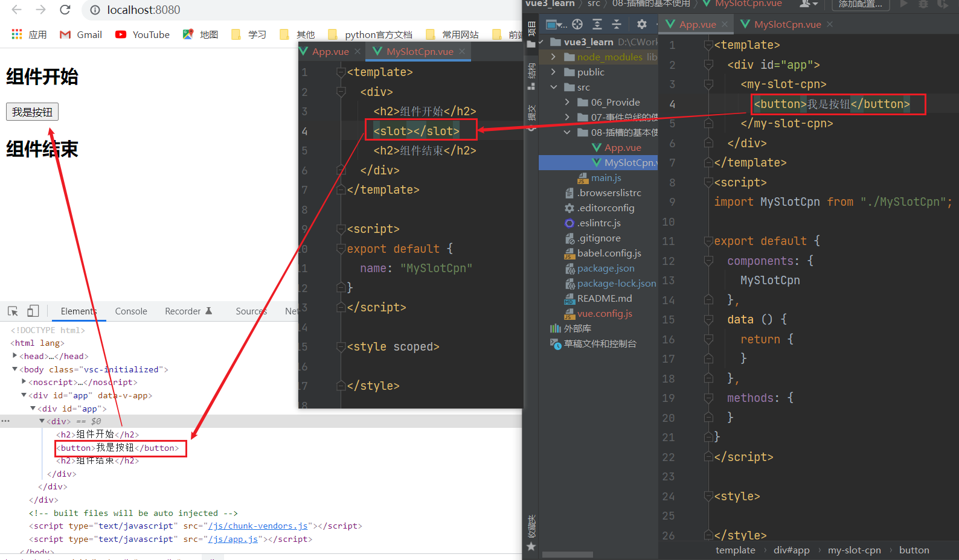
Task: Close the App.vue tab in right IDE
Action: [x=725, y=24]
